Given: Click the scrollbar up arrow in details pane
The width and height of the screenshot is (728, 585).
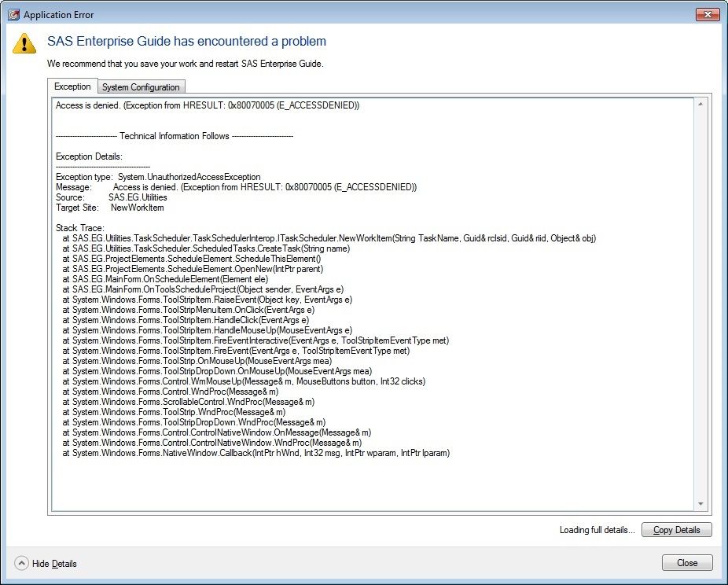Looking at the screenshot, I should pos(700,104).
